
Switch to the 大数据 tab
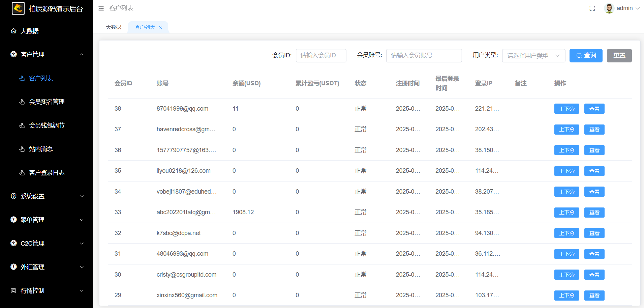click(x=113, y=27)
